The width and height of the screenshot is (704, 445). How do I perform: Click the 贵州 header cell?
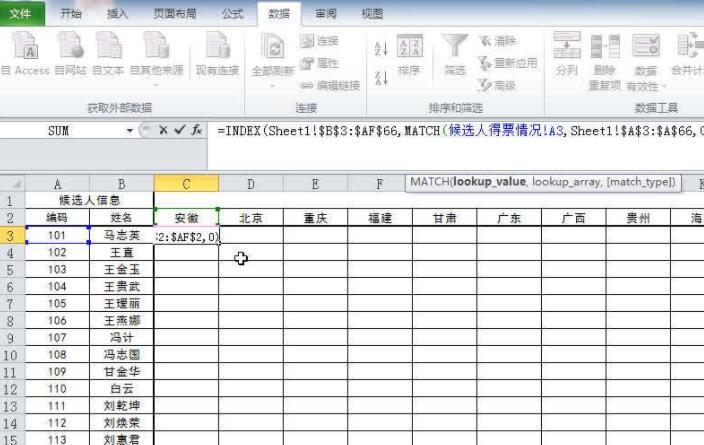pos(638,218)
